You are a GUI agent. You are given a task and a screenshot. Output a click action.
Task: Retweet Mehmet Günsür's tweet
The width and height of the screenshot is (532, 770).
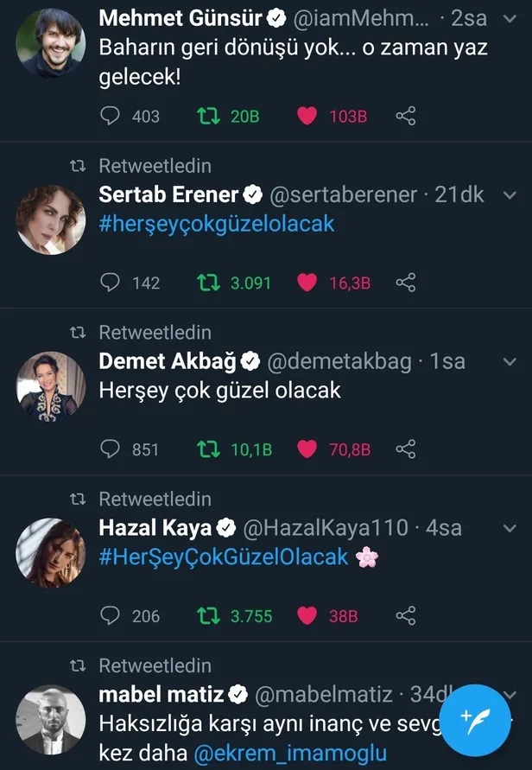208,115
